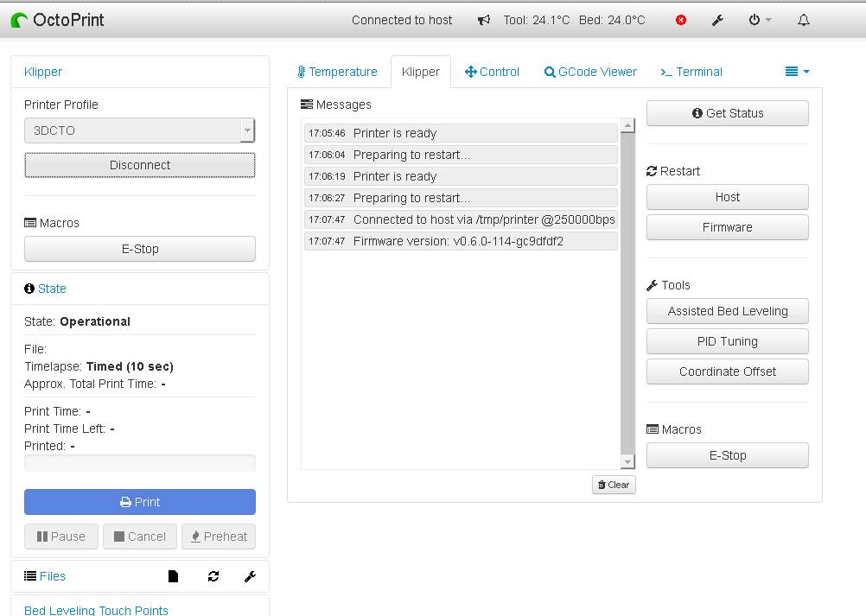Expand Bed Leveling Touch Points panel

pos(96,610)
